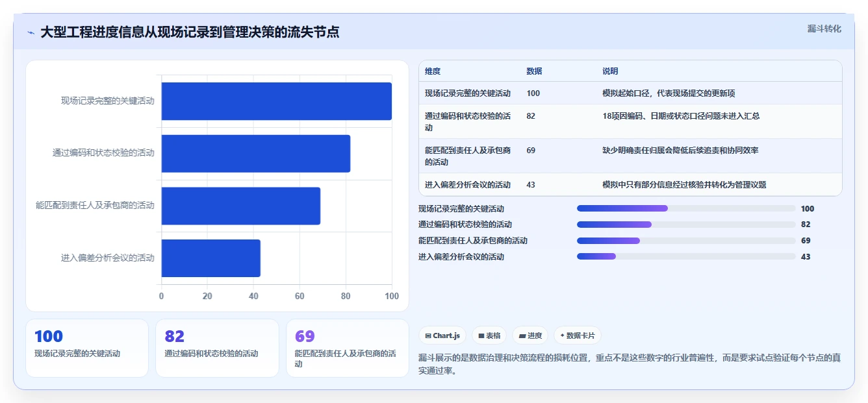Click description 模拟起始口径，代表现场提交的更新项
868x403 pixels.
point(669,93)
